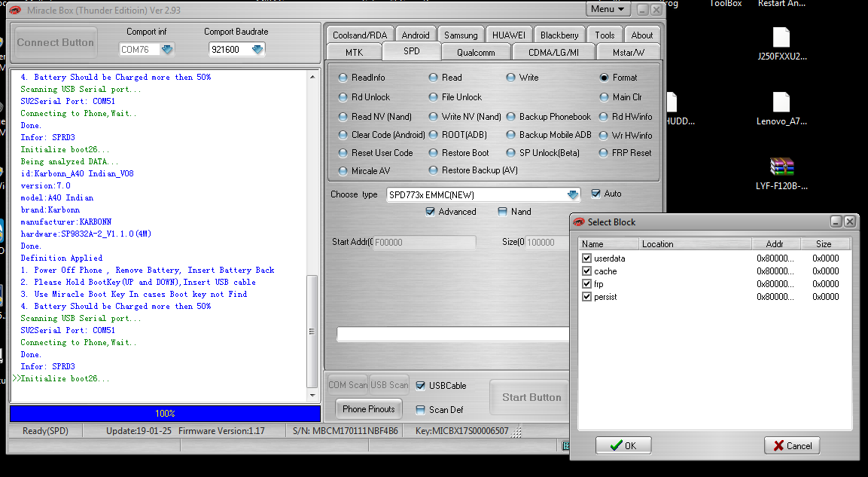This screenshot has height=477, width=868.
Task: Select the Main Clr radio option
Action: point(604,97)
